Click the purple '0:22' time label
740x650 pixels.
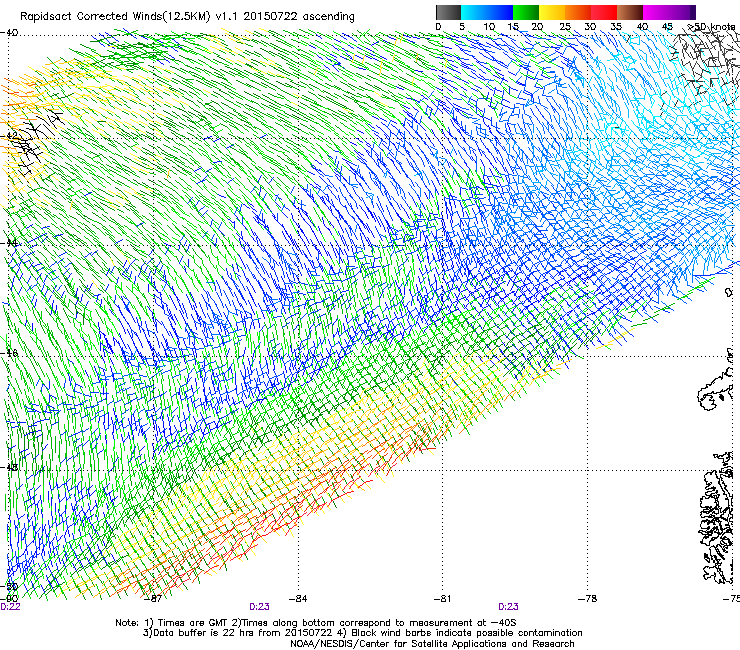[10, 607]
